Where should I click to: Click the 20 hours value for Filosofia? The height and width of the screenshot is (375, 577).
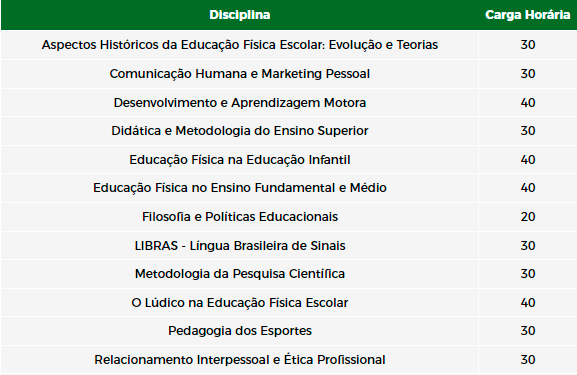point(528,217)
